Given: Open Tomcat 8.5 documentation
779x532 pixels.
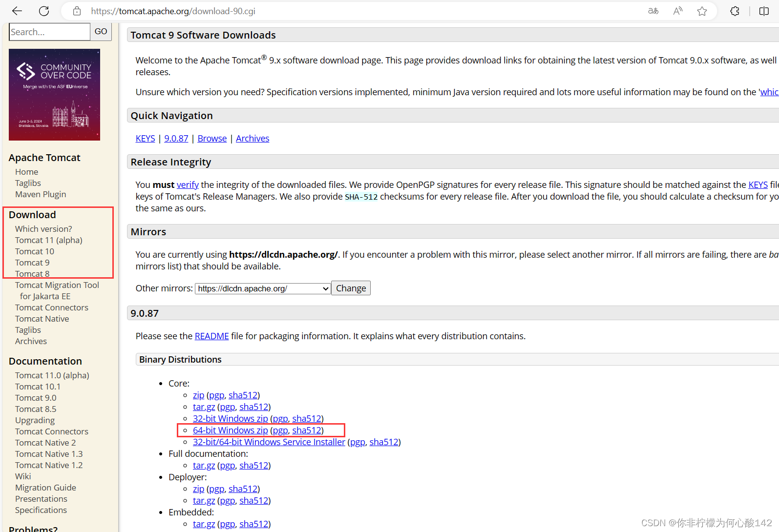Looking at the screenshot, I should click(x=36, y=409).
